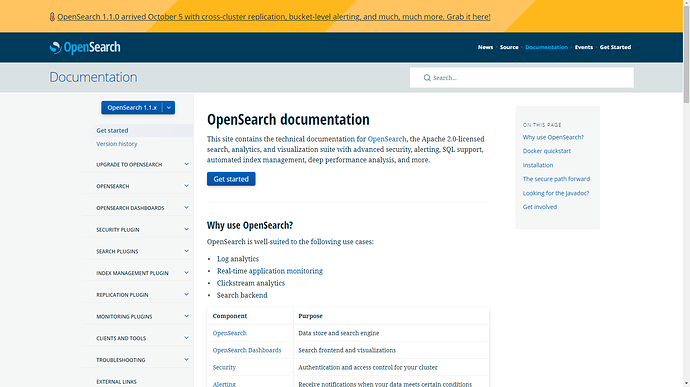
Task: Jump to Docker quickstart section
Action: coord(547,151)
